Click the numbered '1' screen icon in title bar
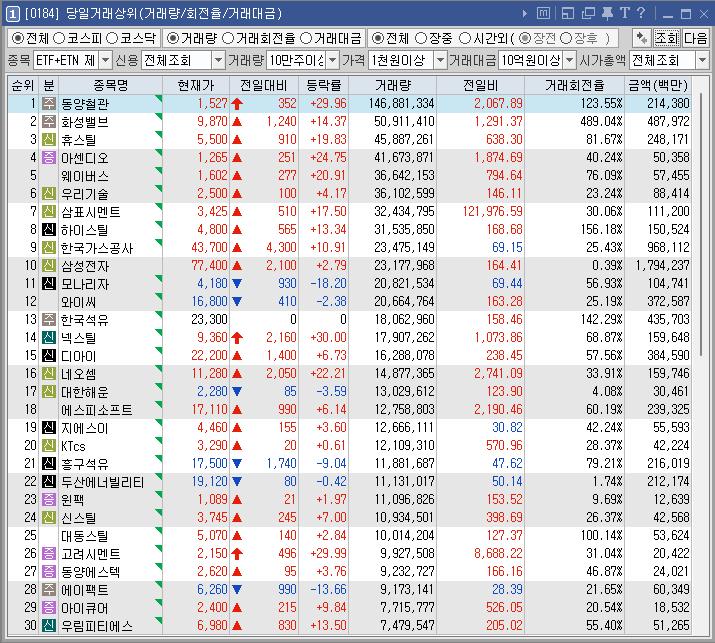This screenshot has width=715, height=643. point(12,14)
